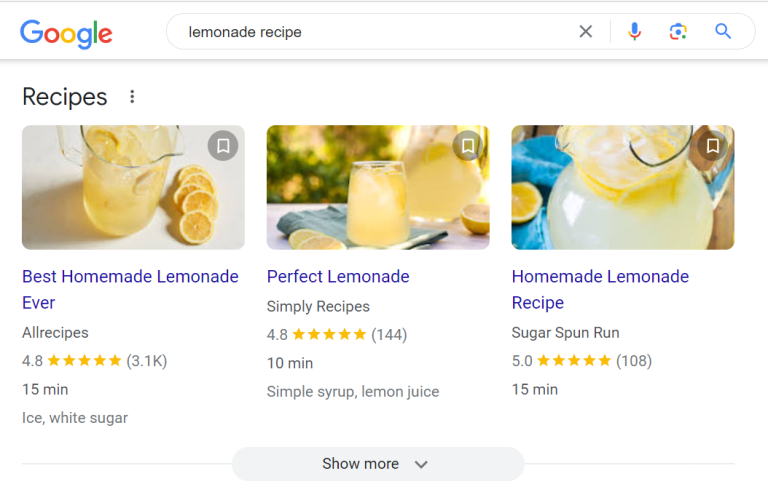The image size is (768, 503).
Task: Clear the search box text
Action: [586, 32]
